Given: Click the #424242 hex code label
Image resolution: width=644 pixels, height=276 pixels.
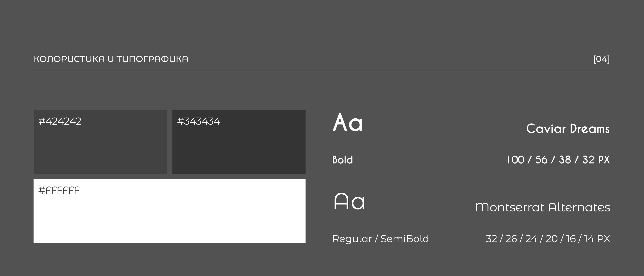Looking at the screenshot, I should (x=60, y=121).
